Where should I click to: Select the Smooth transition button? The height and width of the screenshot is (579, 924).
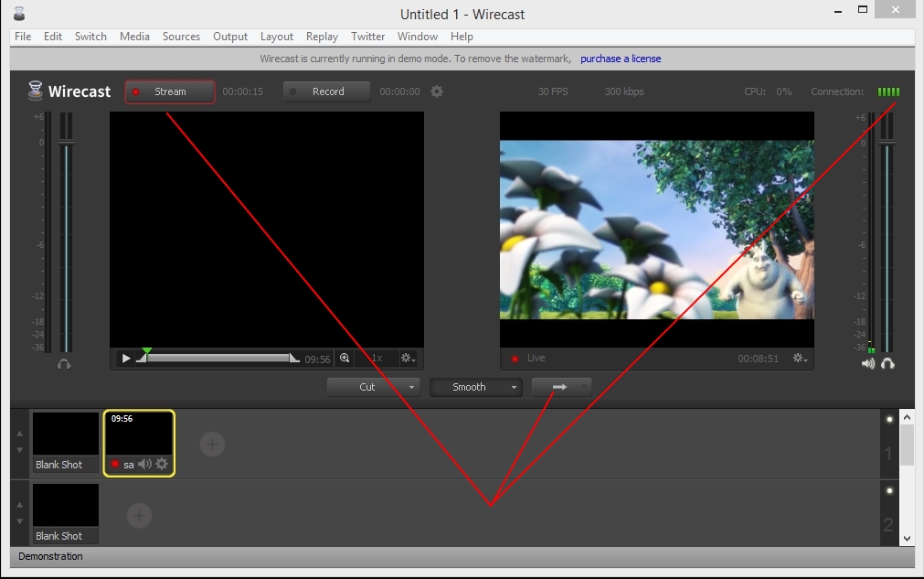tap(469, 387)
